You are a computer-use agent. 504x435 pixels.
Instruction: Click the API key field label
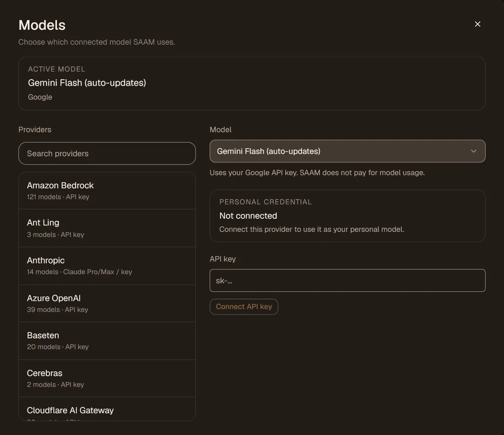pos(223,259)
